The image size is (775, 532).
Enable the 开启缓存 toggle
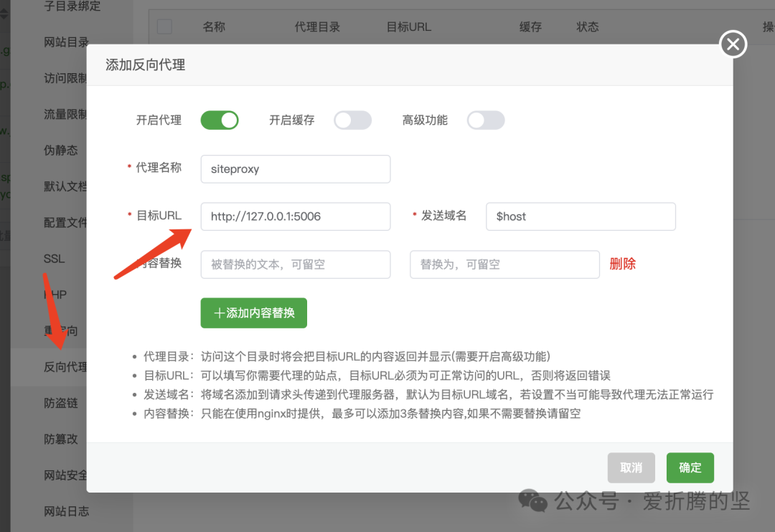(x=352, y=120)
